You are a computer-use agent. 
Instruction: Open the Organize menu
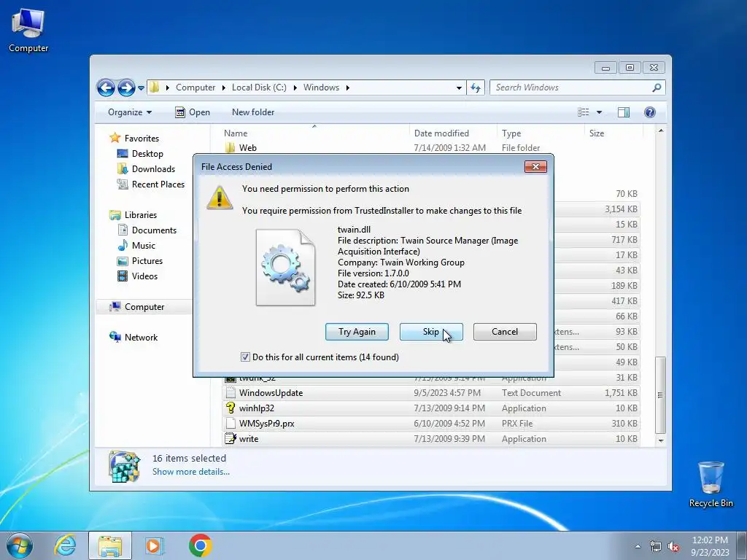click(x=130, y=112)
